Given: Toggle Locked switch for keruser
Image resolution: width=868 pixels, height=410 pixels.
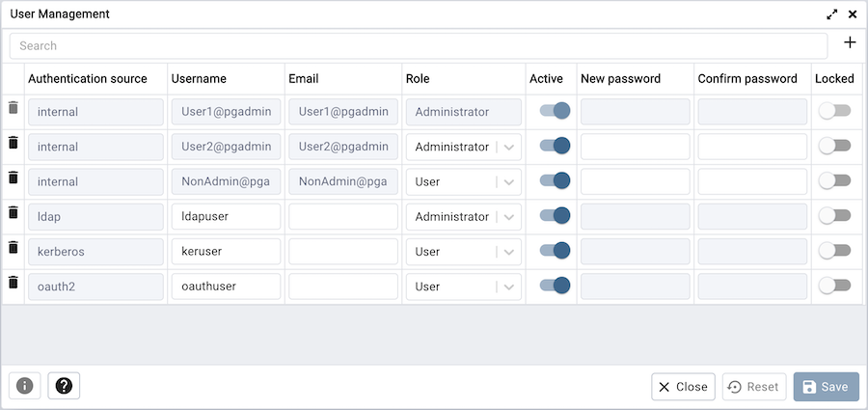Looking at the screenshot, I should pyautogui.click(x=834, y=251).
